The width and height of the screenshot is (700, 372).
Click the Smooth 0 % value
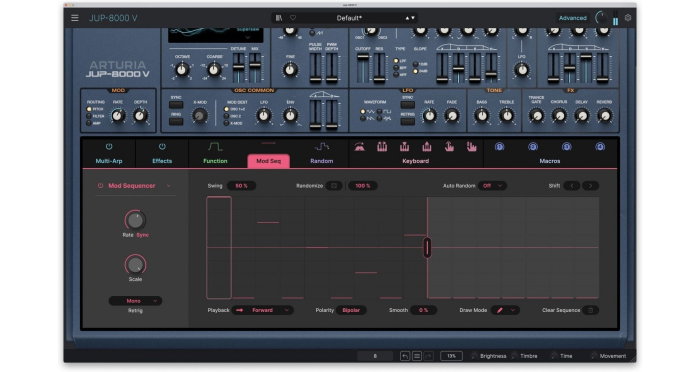pyautogui.click(x=423, y=310)
